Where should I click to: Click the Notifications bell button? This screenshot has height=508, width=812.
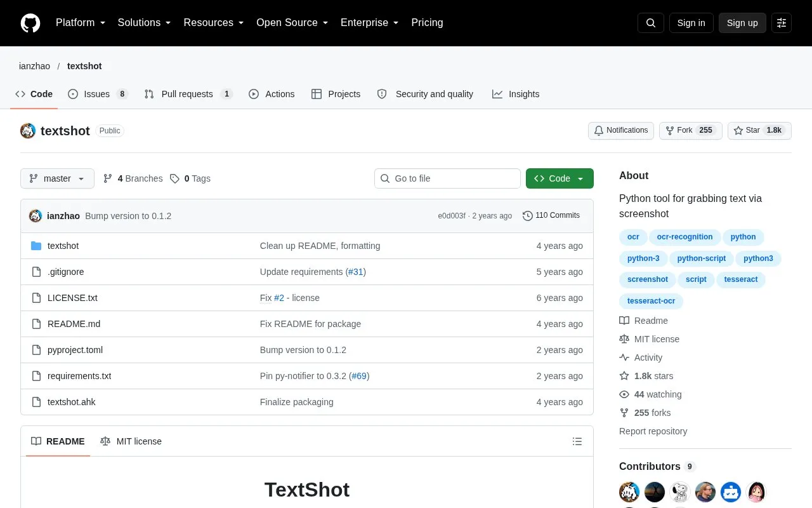click(x=621, y=131)
